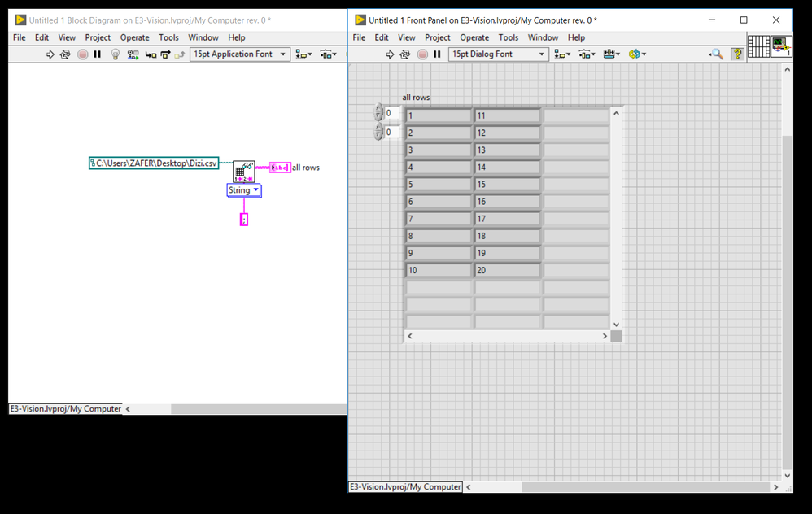Click E3-Vision.lvproj/My Computer label in Front Panel
812x514 pixels.
(405, 486)
